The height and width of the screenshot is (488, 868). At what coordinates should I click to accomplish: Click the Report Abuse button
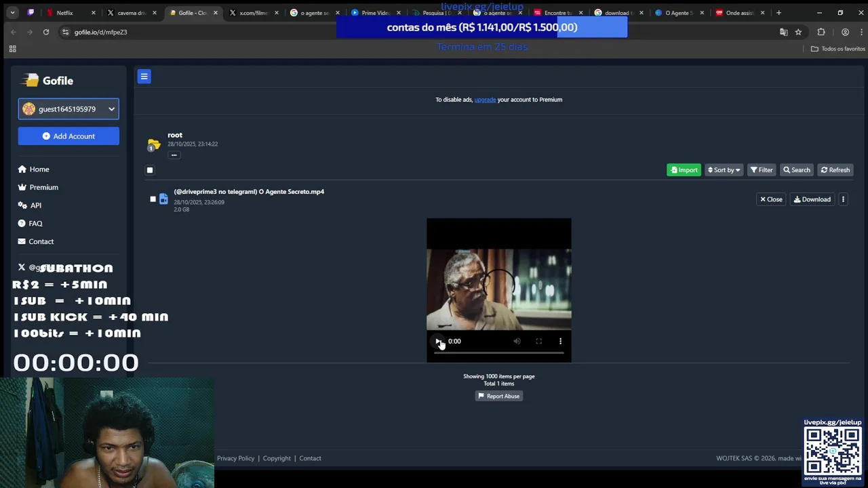[x=498, y=396]
